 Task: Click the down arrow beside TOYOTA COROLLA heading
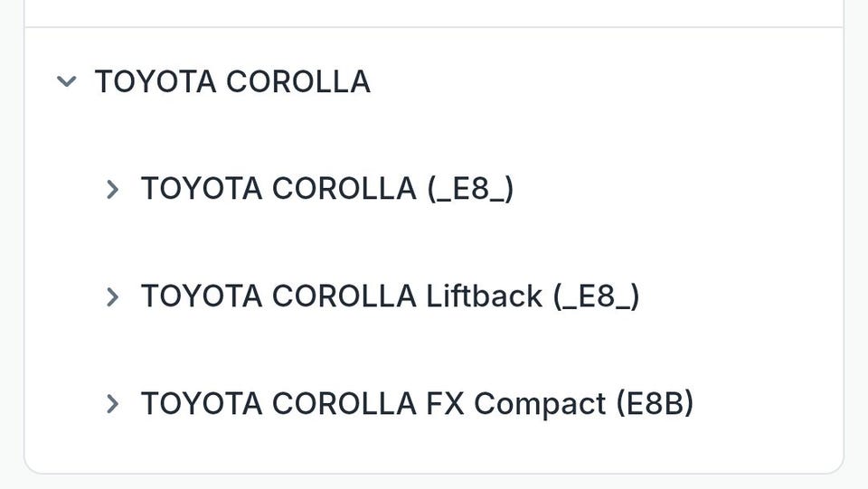coord(64,81)
